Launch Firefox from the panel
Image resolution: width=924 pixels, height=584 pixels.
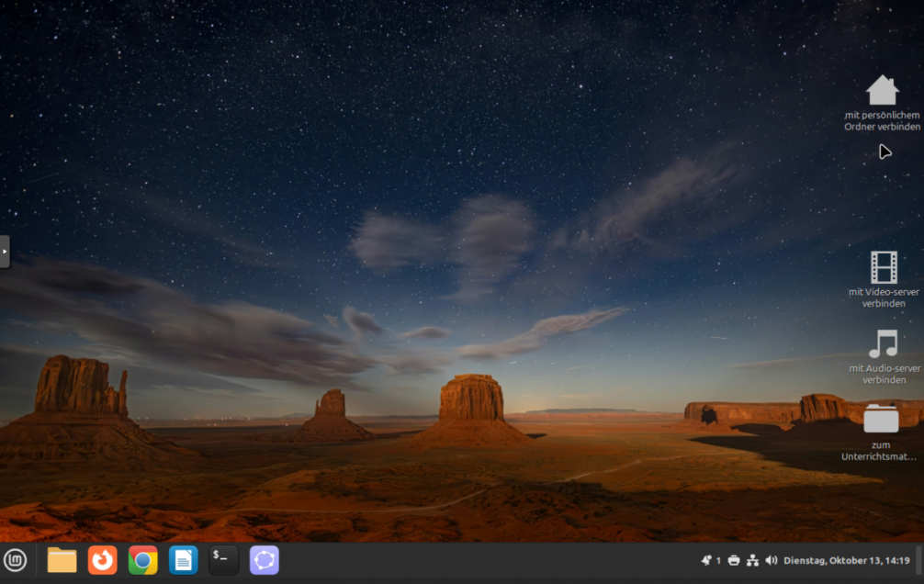pyautogui.click(x=103, y=560)
